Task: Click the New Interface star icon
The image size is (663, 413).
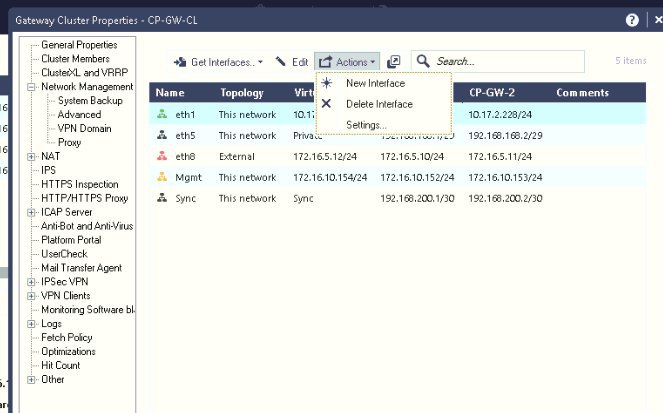Action: pos(326,83)
